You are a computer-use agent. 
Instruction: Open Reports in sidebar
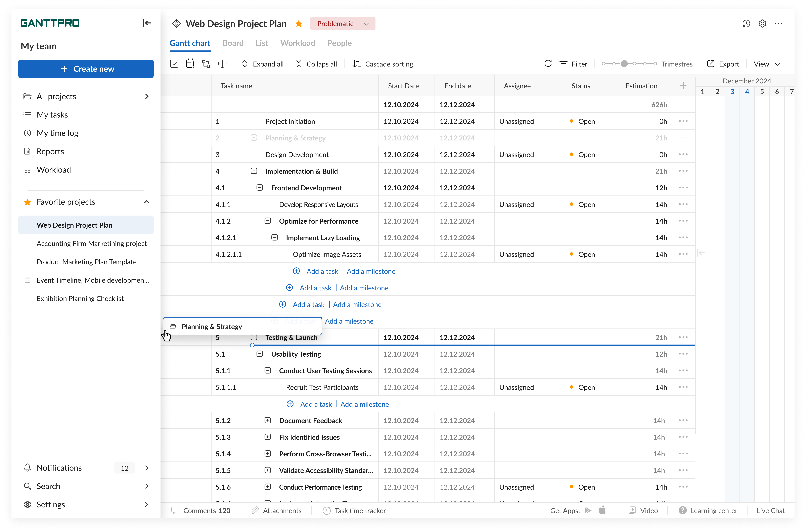[x=50, y=151]
